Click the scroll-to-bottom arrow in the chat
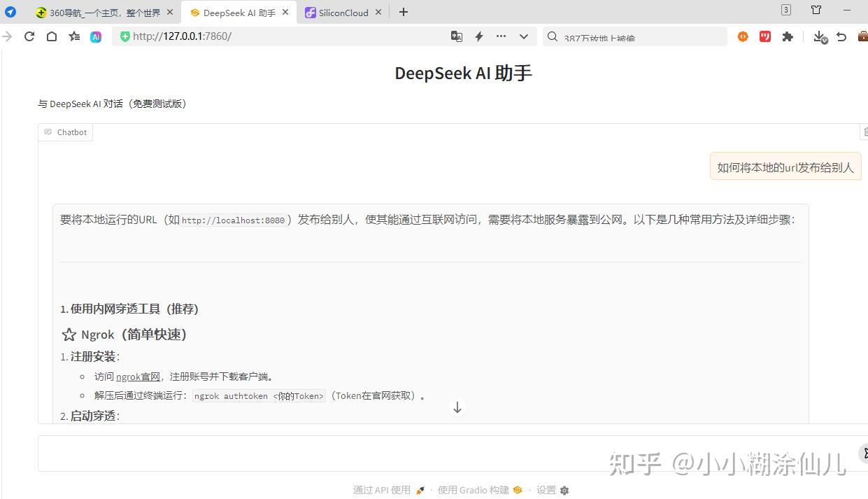Viewport: 868px width, 499px height. click(x=457, y=407)
